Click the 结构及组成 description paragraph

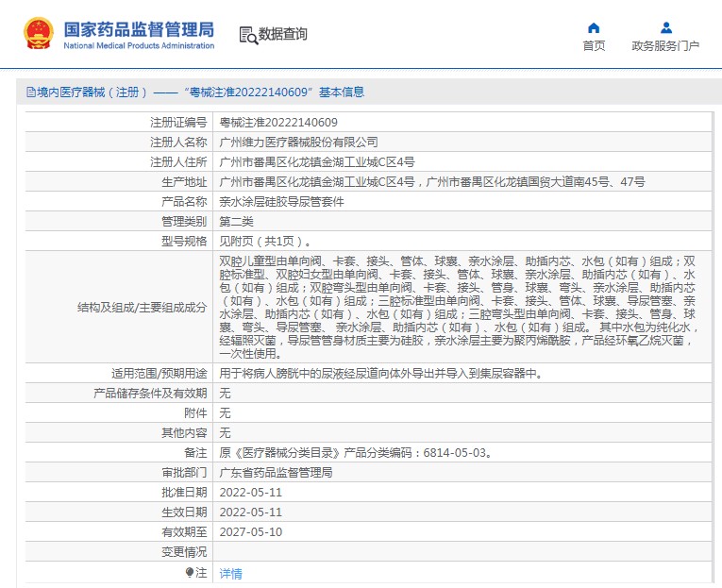coord(459,307)
